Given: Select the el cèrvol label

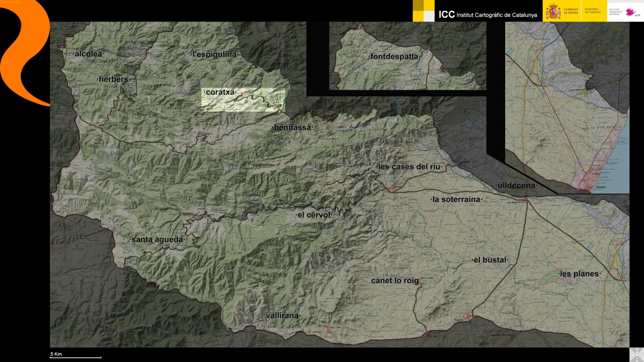Looking at the screenshot, I should click(314, 215).
